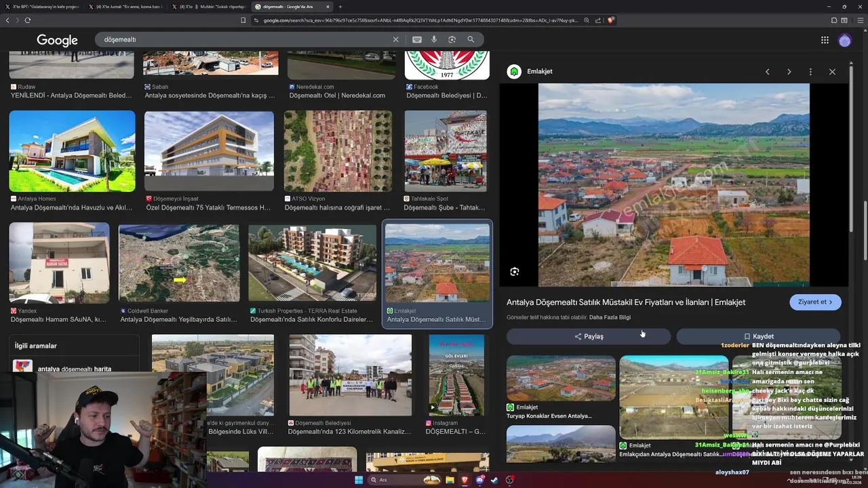The width and height of the screenshot is (868, 488).
Task: Open the Windows Start menu
Action: click(x=359, y=480)
